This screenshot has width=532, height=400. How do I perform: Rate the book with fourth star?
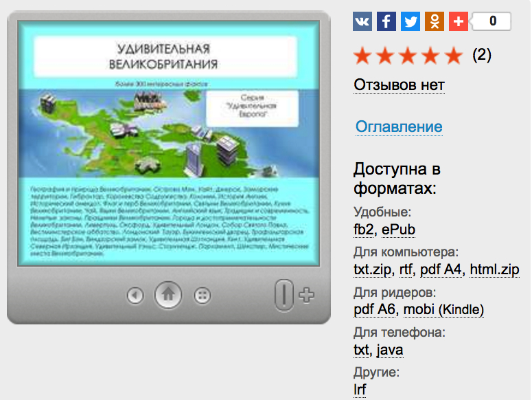pos(431,56)
